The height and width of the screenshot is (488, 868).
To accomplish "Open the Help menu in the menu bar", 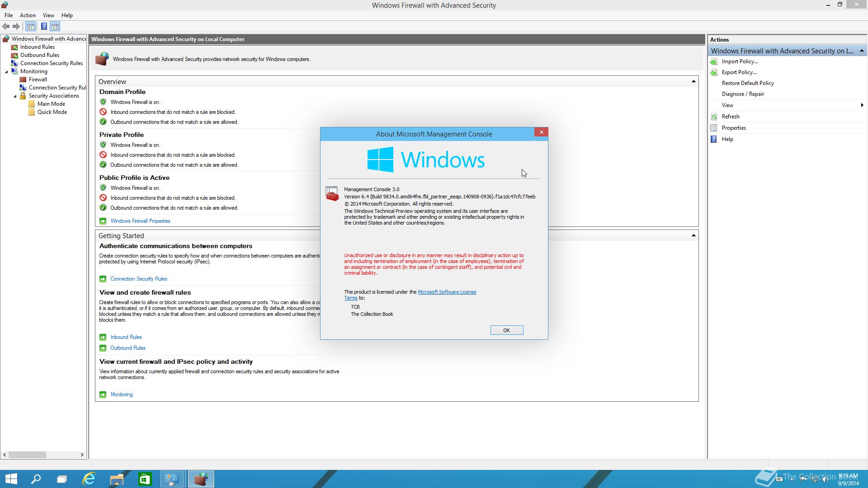I will click(x=67, y=15).
